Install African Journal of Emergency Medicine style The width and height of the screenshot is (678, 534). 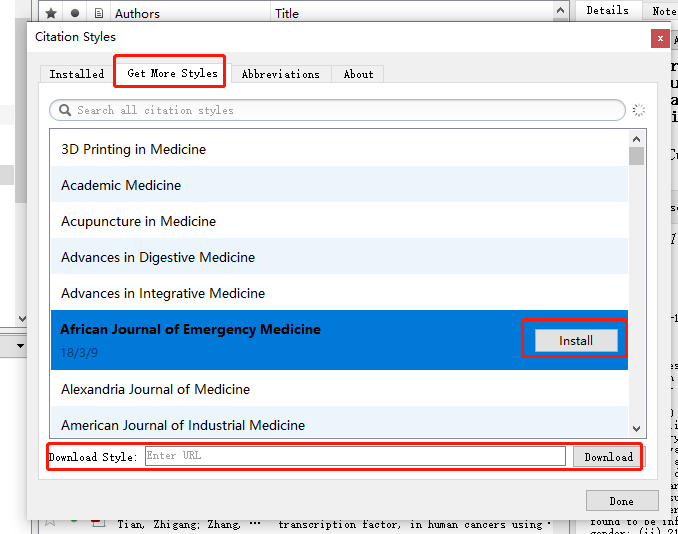tap(576, 341)
